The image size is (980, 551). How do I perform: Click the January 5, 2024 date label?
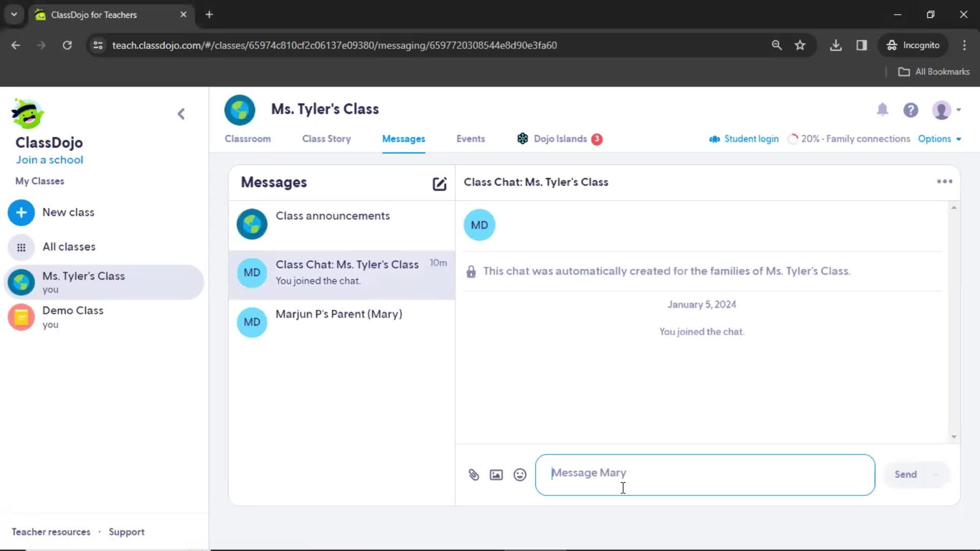click(x=701, y=305)
